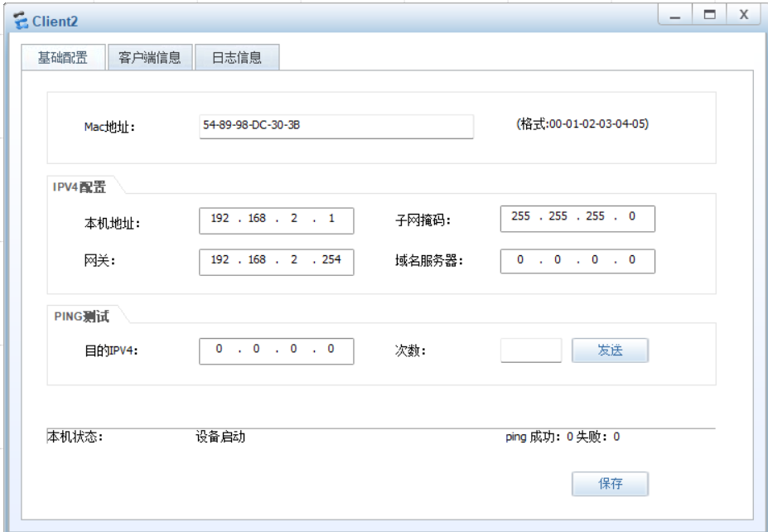
Task: Minimize the Client2 window
Action: click(x=675, y=15)
